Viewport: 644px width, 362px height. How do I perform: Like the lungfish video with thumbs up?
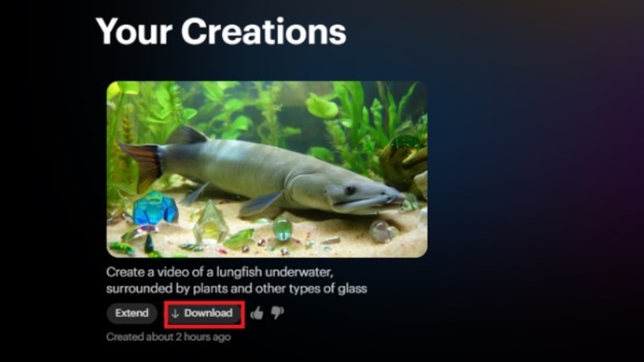[x=257, y=313]
